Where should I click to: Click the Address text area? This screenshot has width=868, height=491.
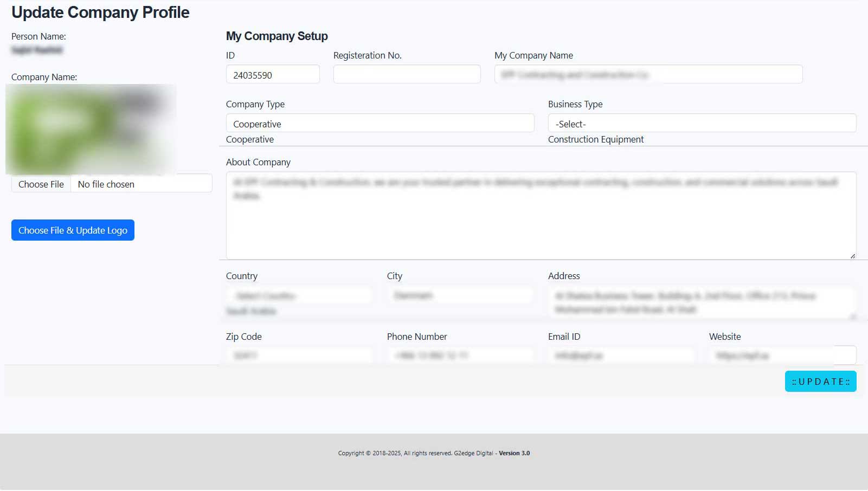tap(702, 303)
